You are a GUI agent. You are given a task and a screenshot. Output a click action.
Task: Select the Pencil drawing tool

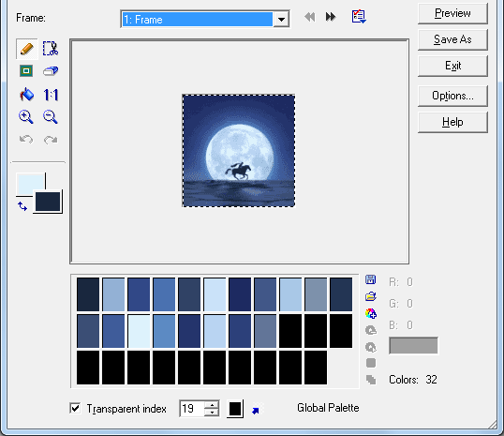[x=26, y=49]
